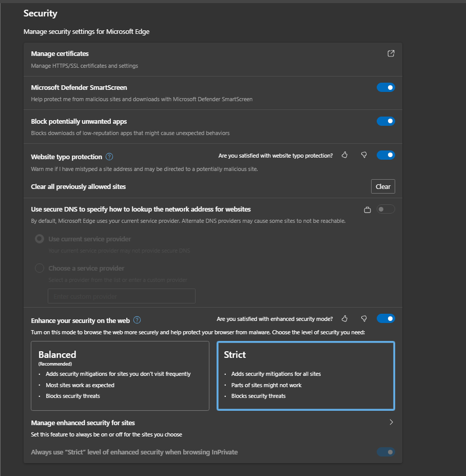Give thumbs down for enhanced security mode

(x=364, y=318)
